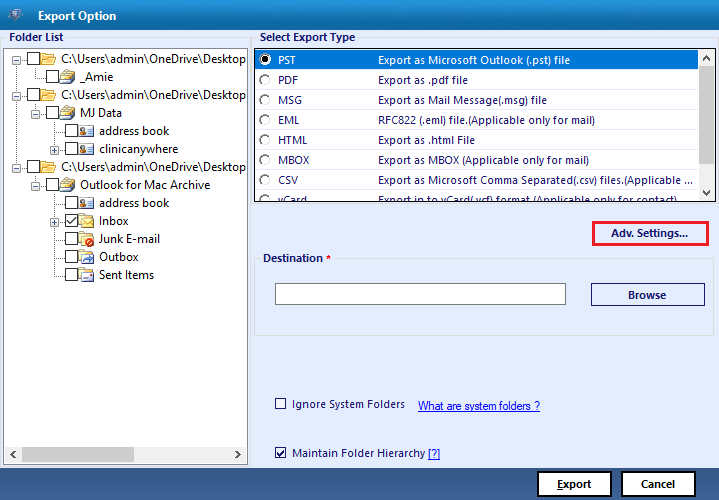This screenshot has height=500, width=719.
Task: Expand the clinicanywhere node
Action: coord(54,150)
